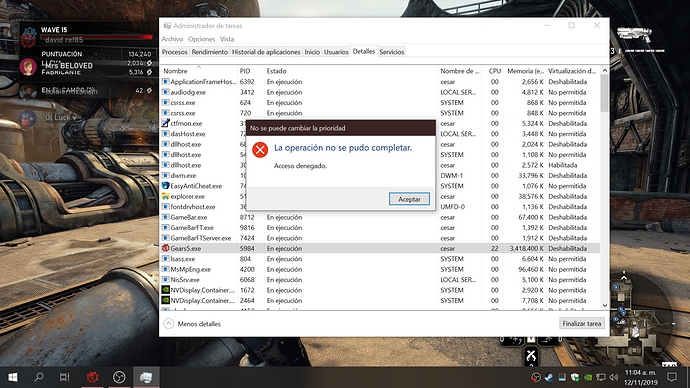The height and width of the screenshot is (388, 690).
Task: Collapse with the Menos detalles chevron
Action: pos(169,324)
